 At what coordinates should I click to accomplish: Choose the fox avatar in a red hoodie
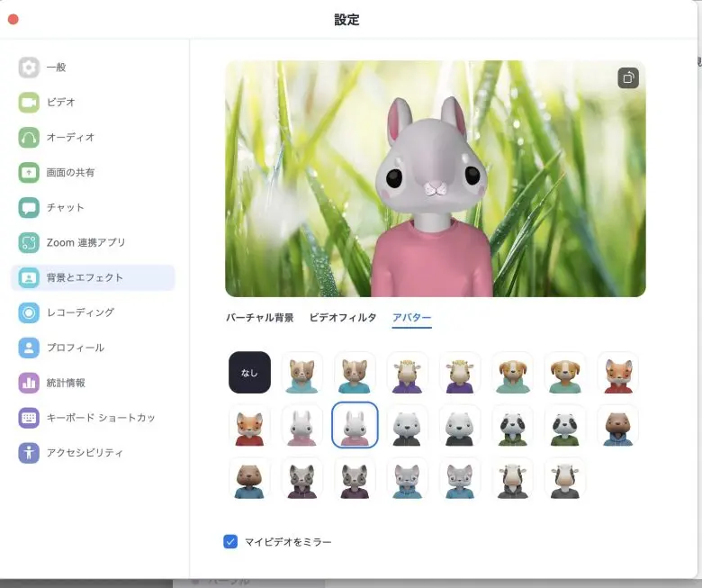pyautogui.click(x=617, y=373)
